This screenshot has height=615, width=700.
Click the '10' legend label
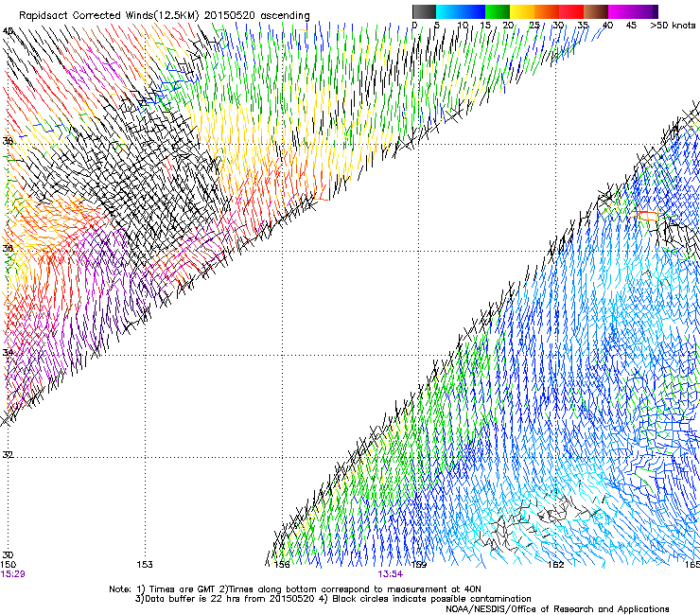click(x=463, y=26)
